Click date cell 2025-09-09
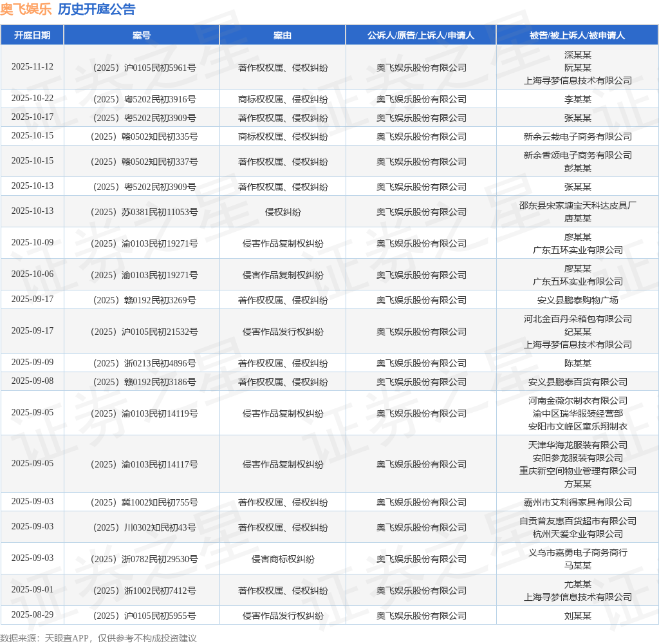Screen dimensions: 659x644 32,362
